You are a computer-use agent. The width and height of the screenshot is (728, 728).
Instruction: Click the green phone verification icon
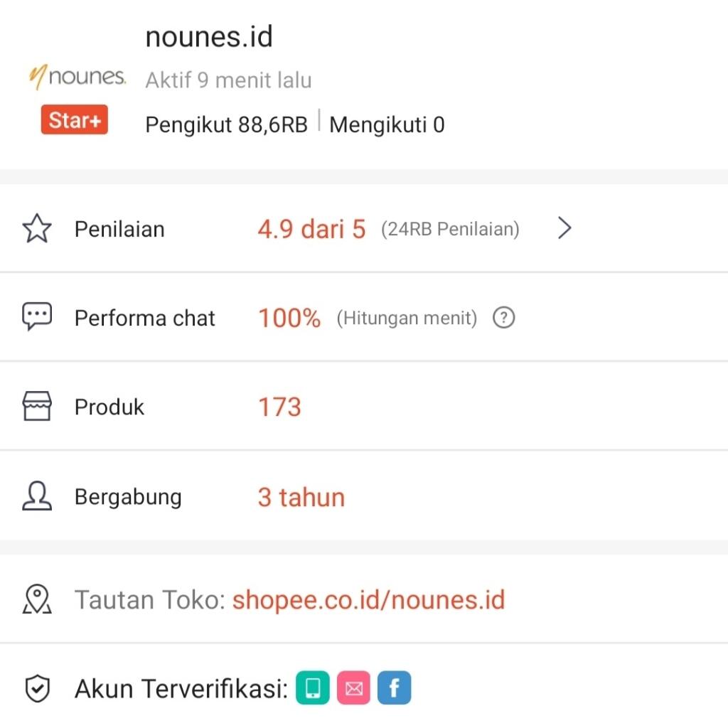point(313,688)
